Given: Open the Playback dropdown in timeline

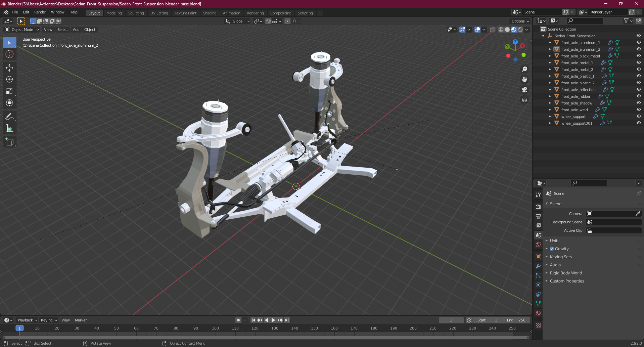Looking at the screenshot, I should (27, 320).
